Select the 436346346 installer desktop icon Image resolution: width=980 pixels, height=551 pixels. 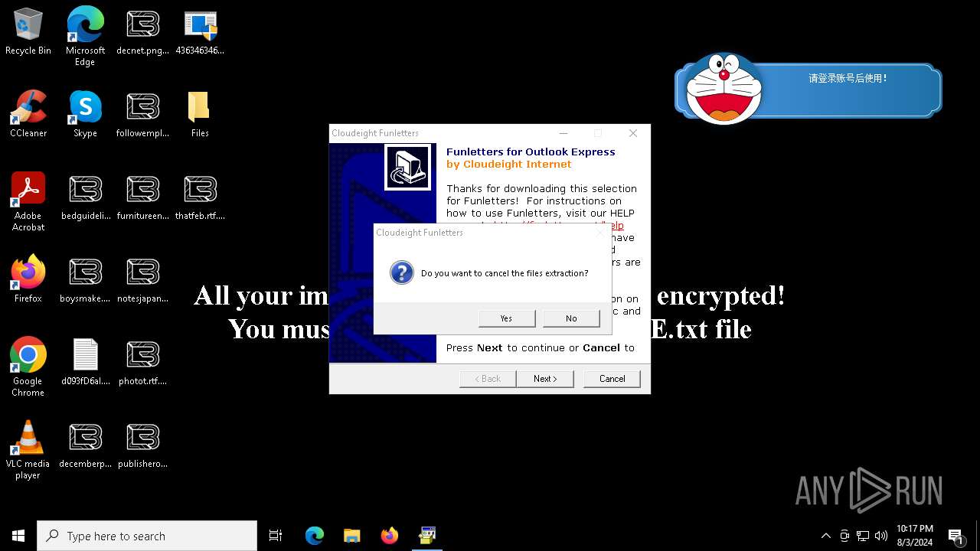[x=200, y=32]
